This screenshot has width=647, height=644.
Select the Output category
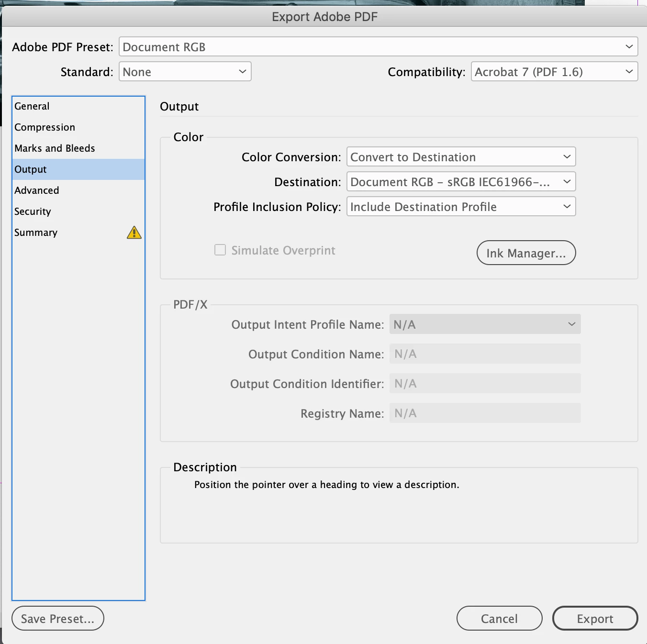(78, 169)
